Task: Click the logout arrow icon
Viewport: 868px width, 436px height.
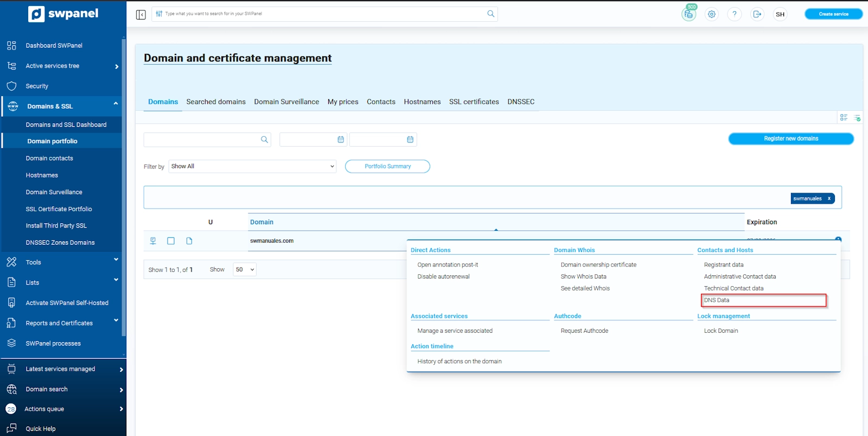Action: pyautogui.click(x=757, y=15)
